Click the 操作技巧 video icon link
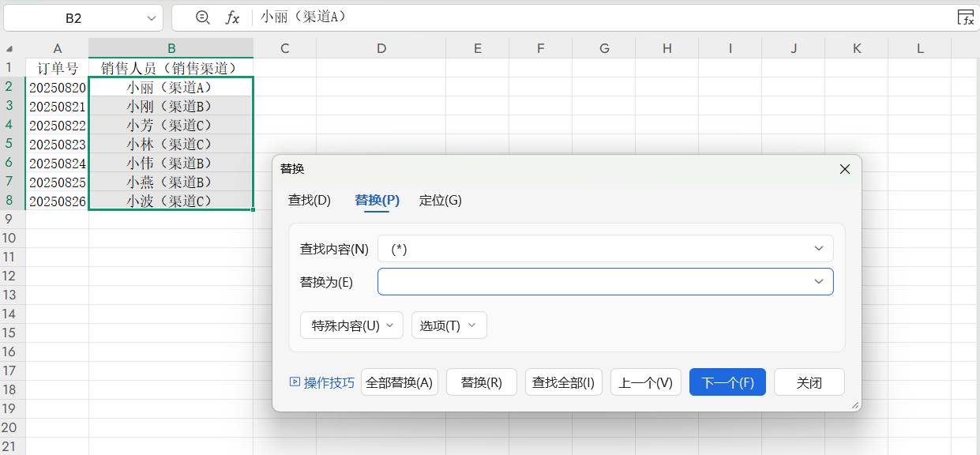The image size is (980, 455). coord(322,382)
